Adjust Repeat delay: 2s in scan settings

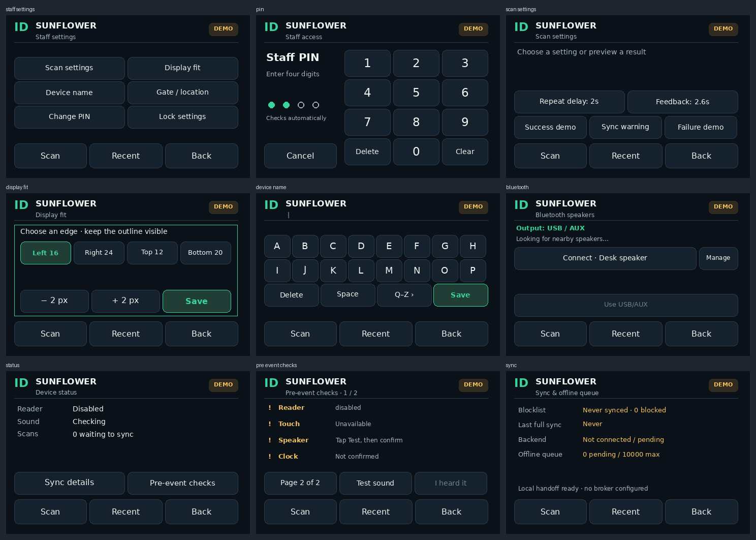tap(569, 102)
